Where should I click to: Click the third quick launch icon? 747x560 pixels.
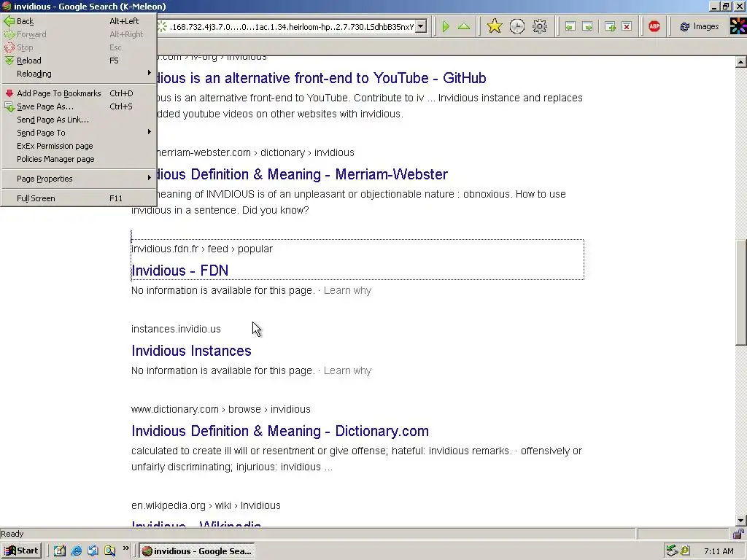tap(93, 551)
